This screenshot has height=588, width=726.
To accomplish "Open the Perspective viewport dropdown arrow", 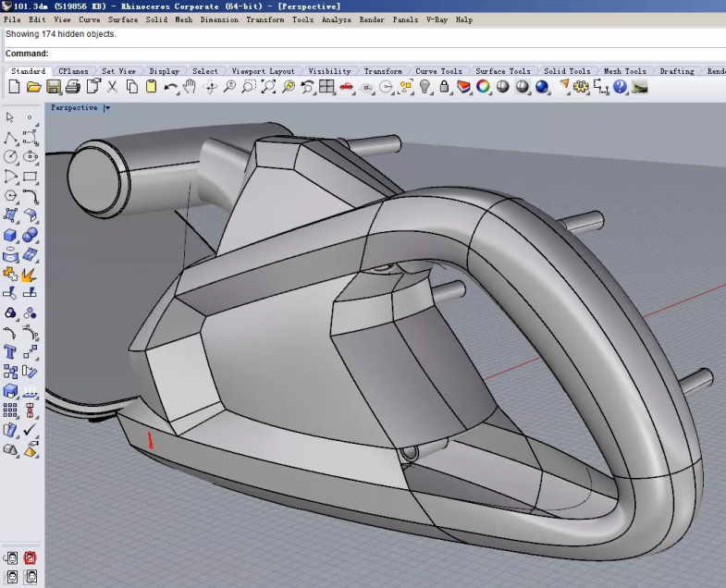I will pos(107,108).
